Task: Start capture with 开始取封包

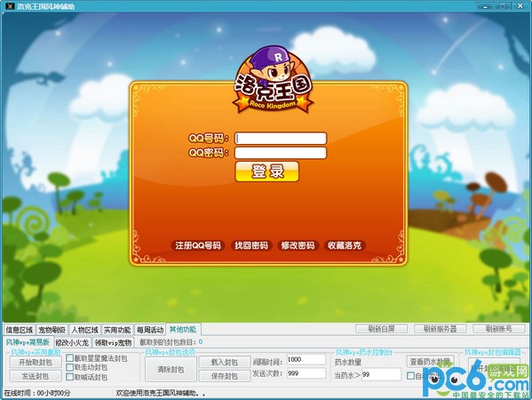Action: tap(36, 363)
